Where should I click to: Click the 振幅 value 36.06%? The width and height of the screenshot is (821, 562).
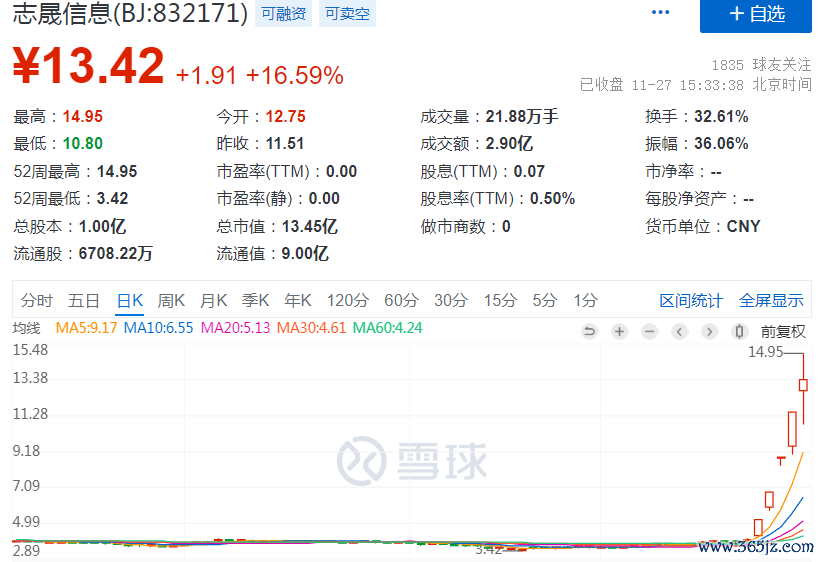[721, 144]
